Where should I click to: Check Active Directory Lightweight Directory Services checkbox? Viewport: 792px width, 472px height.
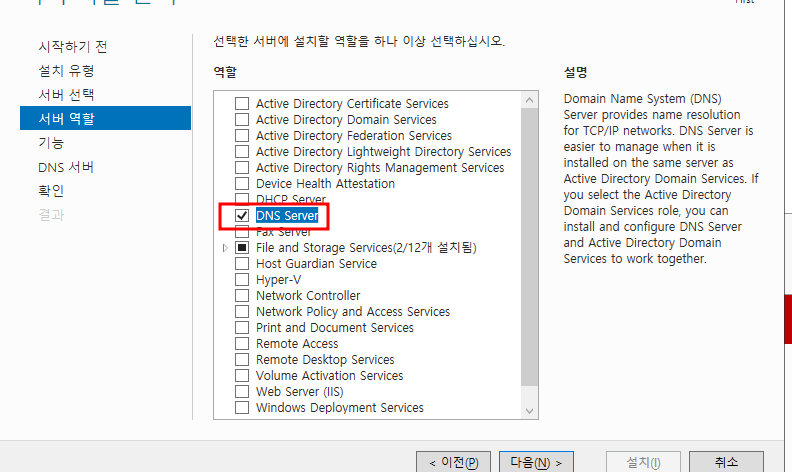(242, 152)
